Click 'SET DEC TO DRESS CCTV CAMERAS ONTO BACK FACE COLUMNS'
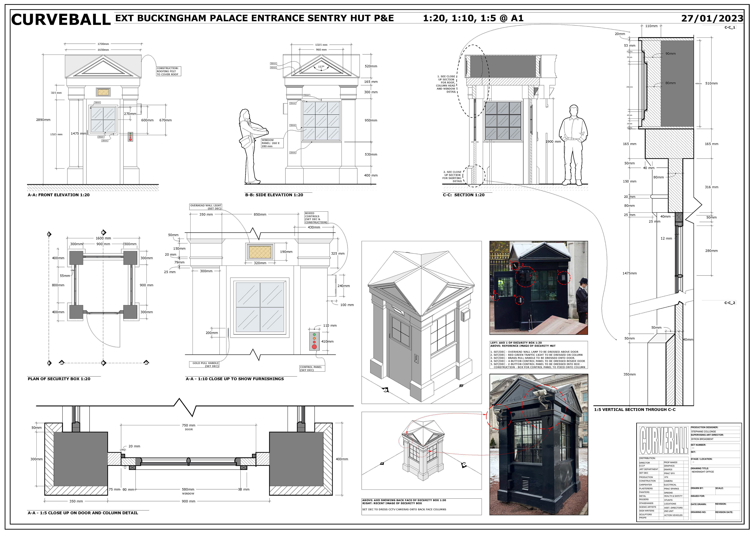 click(x=404, y=509)
